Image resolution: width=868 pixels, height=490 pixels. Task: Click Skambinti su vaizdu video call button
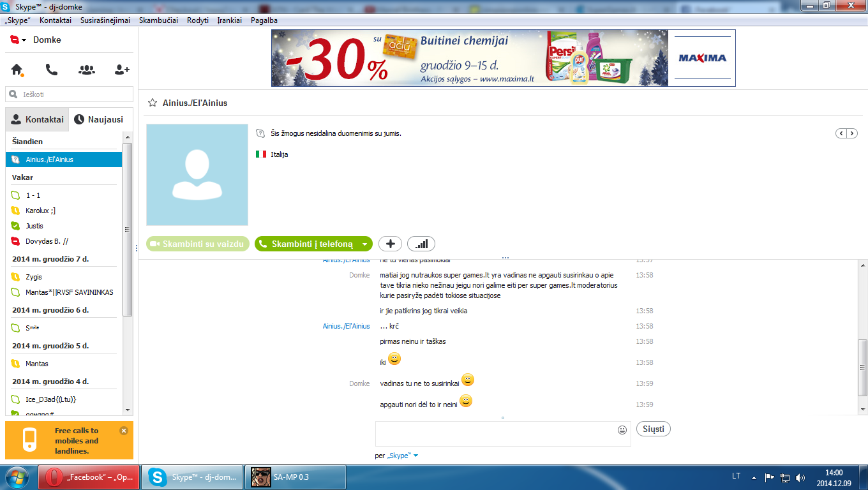click(x=198, y=244)
